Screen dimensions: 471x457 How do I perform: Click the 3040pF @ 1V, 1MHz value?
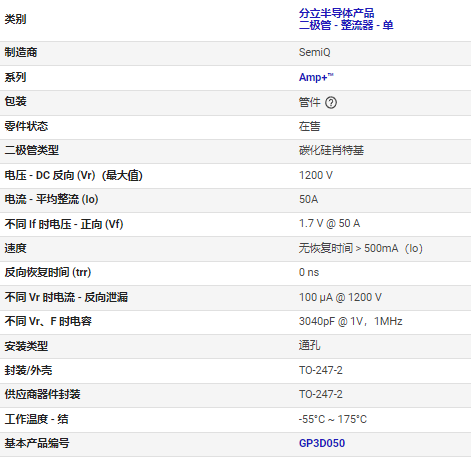click(350, 321)
